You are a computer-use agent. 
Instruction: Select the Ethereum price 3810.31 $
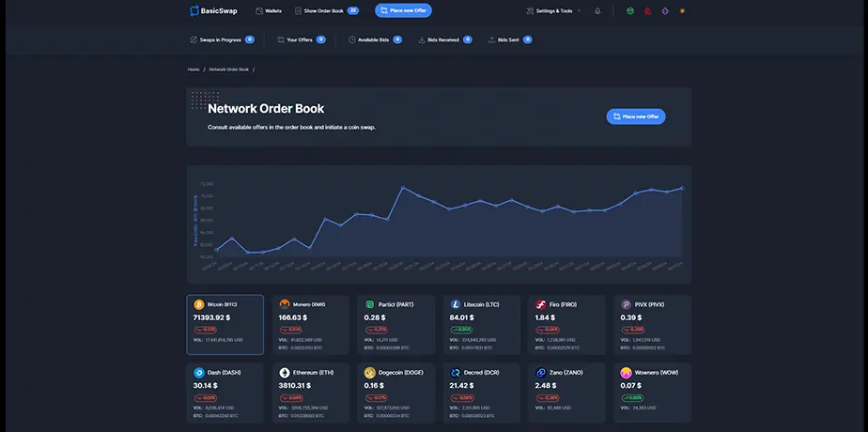pos(295,386)
